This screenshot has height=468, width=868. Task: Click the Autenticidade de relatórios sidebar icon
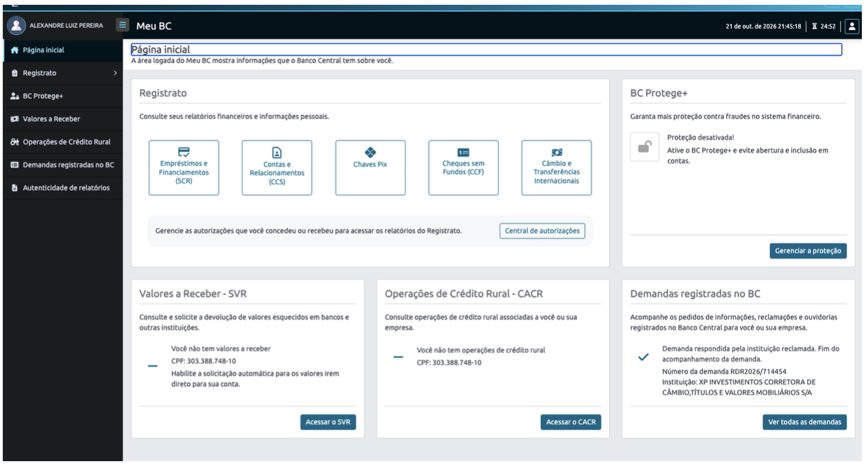click(15, 188)
